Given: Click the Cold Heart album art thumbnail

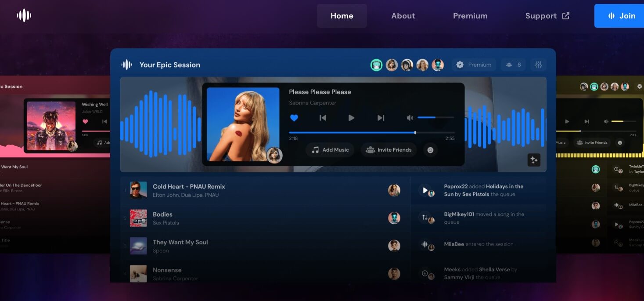Looking at the screenshot, I should (138, 190).
